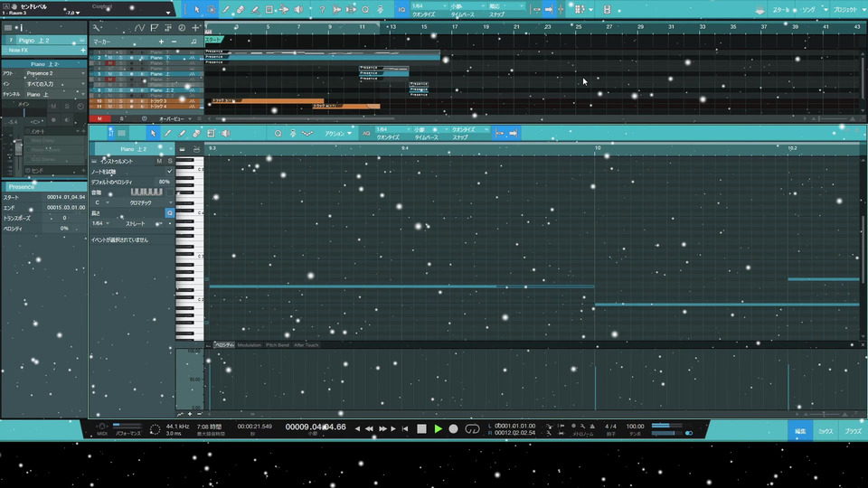Screen dimensions: 868x488
Task: Open the オーバービュー dropdown
Action: [175, 118]
